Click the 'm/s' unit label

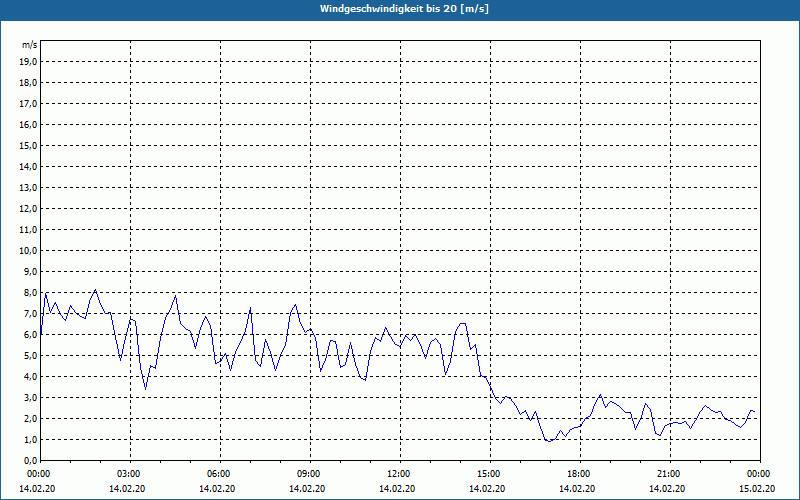click(x=30, y=45)
